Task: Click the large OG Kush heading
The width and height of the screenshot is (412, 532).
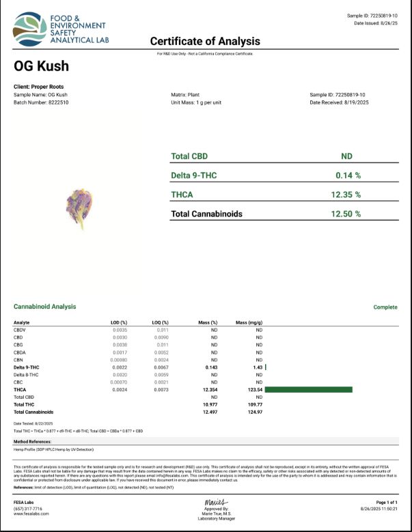Action: click(x=42, y=67)
